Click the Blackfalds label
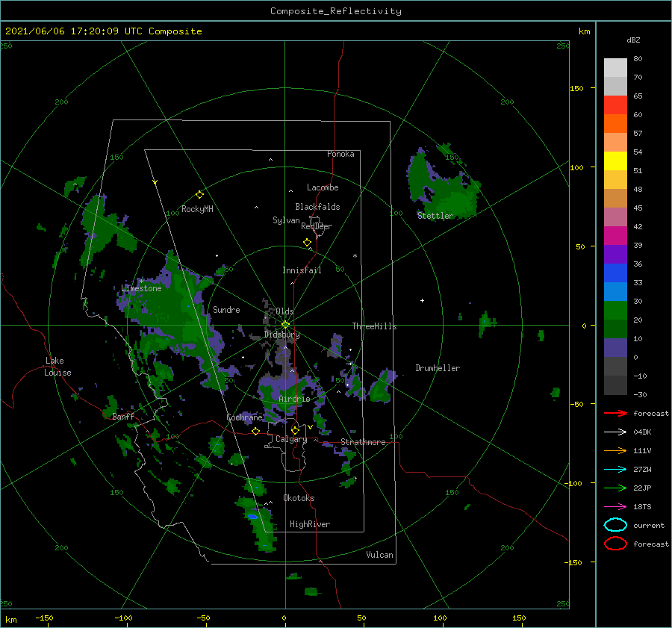Image resolution: width=672 pixels, height=628 pixels. pos(317,207)
